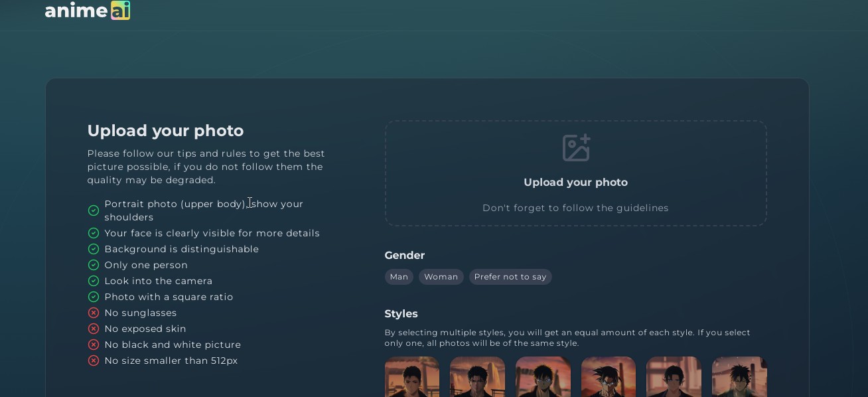
Task: Click text 'No sunglasses'
Action: [x=141, y=313]
